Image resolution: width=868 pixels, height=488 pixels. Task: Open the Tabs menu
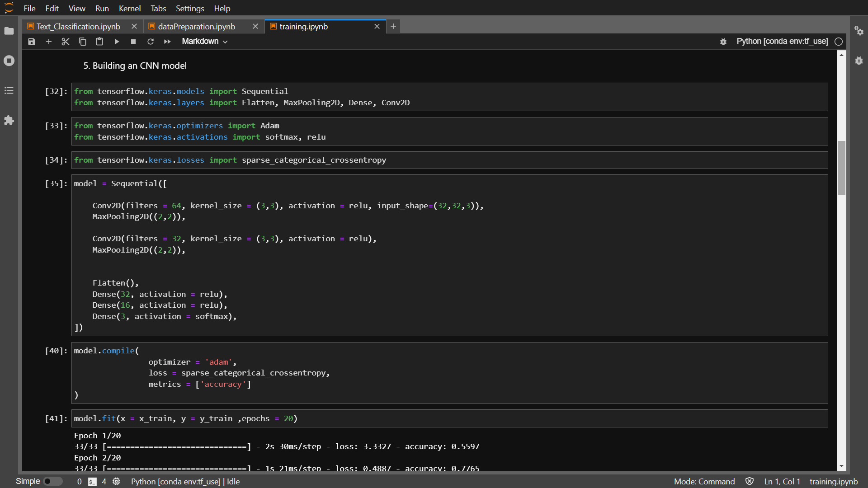(158, 9)
